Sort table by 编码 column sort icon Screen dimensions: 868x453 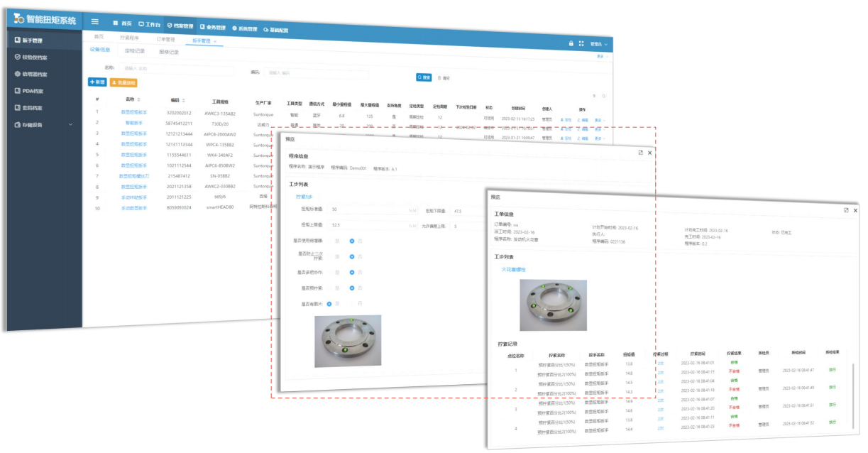pyautogui.click(x=183, y=101)
